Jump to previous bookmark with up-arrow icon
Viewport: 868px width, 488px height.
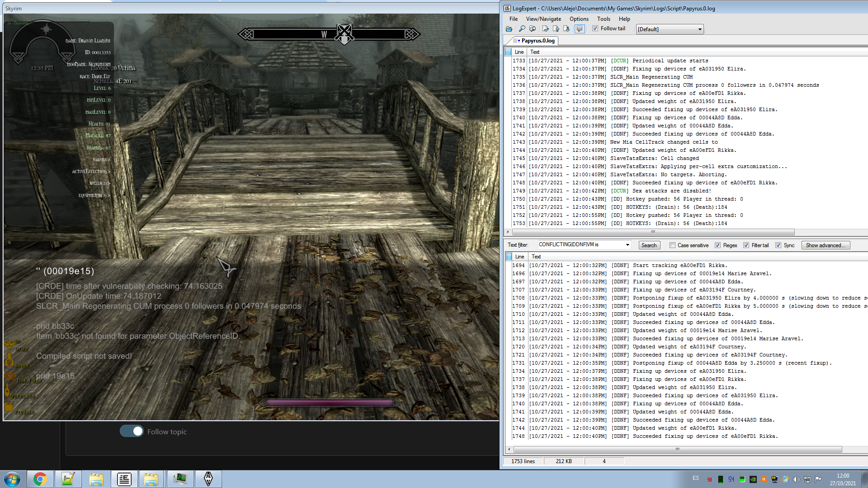pos(556,29)
